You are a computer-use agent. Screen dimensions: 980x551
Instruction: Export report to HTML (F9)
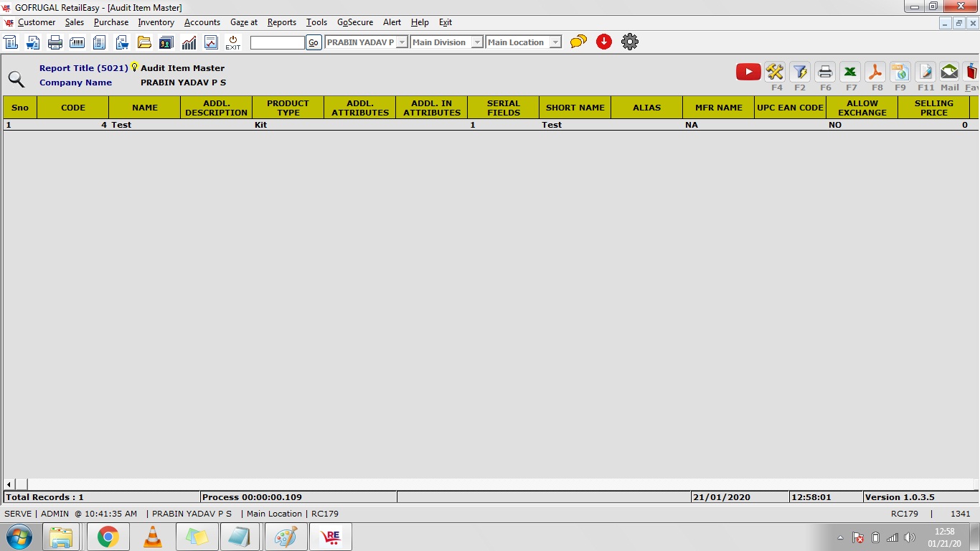tap(900, 72)
